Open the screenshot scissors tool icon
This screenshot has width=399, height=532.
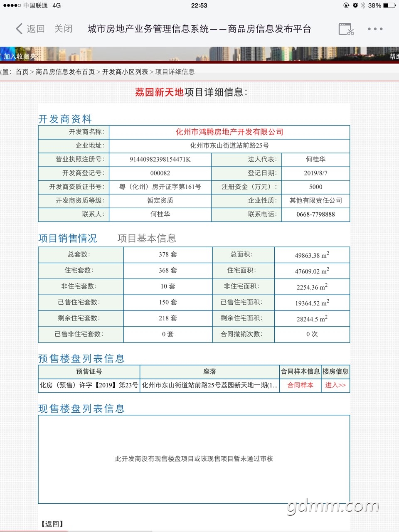coord(346,29)
